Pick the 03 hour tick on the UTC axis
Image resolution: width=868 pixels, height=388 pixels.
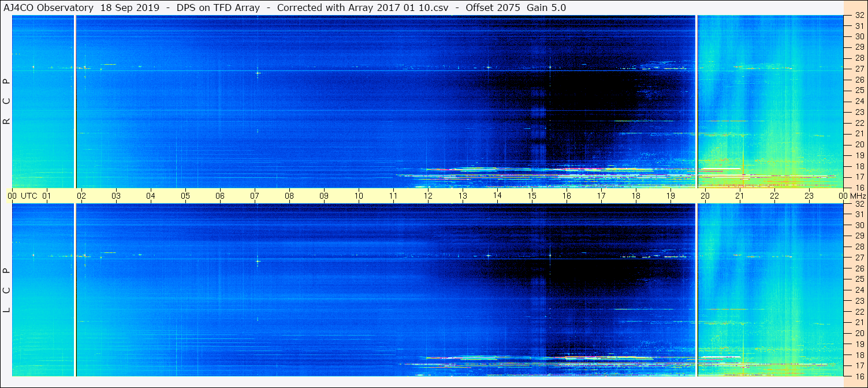click(116, 196)
